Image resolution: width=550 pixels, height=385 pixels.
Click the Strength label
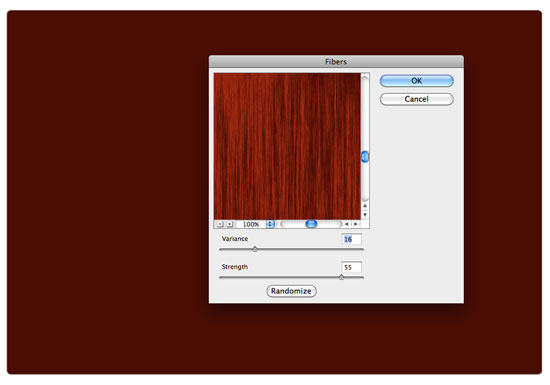235,267
